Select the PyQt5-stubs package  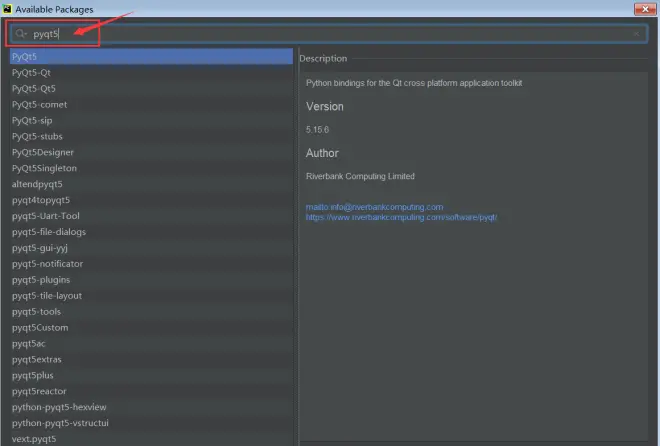(x=151, y=136)
